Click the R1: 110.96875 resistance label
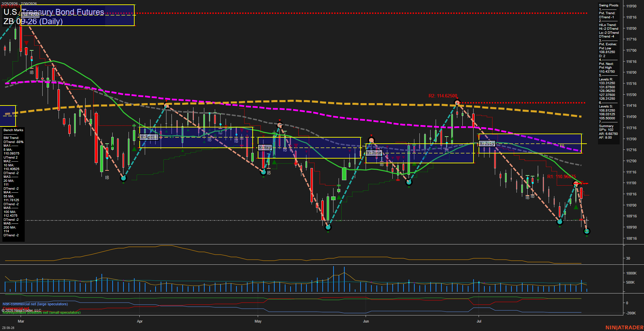Screen dimensions: 644x331 (x=561, y=177)
